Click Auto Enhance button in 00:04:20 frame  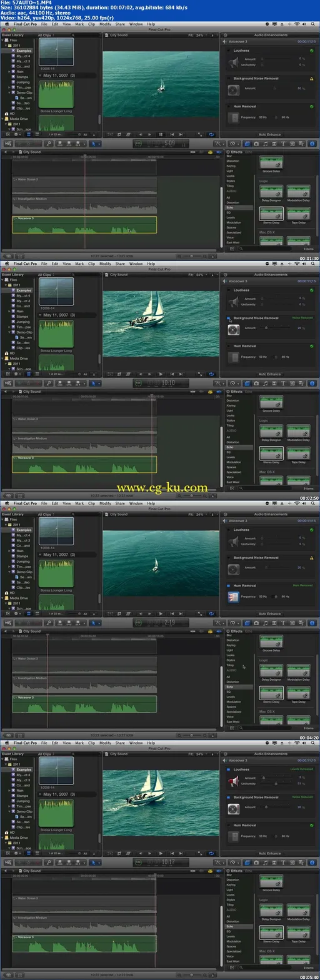270,613
